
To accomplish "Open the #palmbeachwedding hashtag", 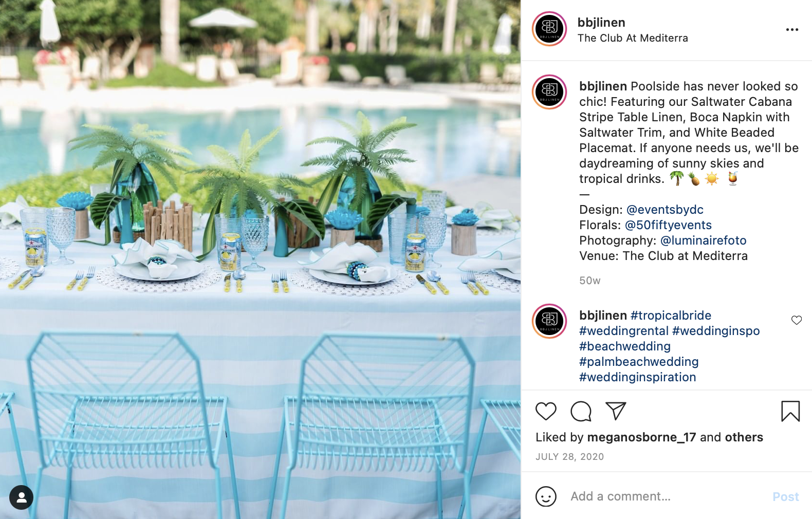I will pyautogui.click(x=639, y=362).
